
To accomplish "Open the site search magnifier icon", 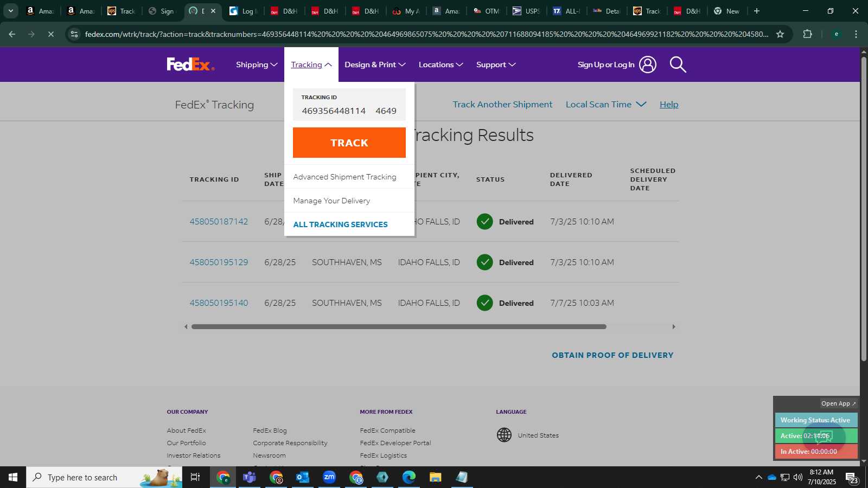I will 678,65.
